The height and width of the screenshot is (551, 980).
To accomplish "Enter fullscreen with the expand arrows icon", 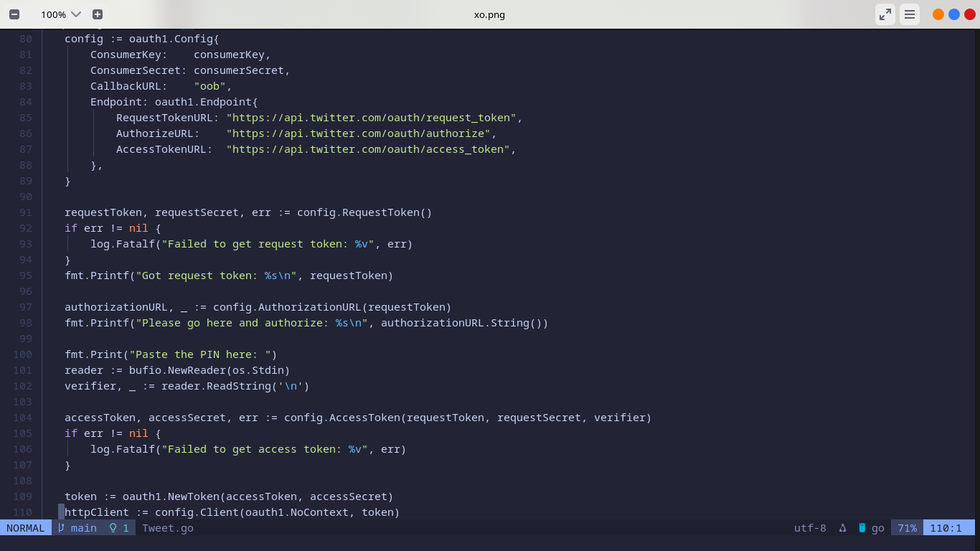I will point(885,14).
